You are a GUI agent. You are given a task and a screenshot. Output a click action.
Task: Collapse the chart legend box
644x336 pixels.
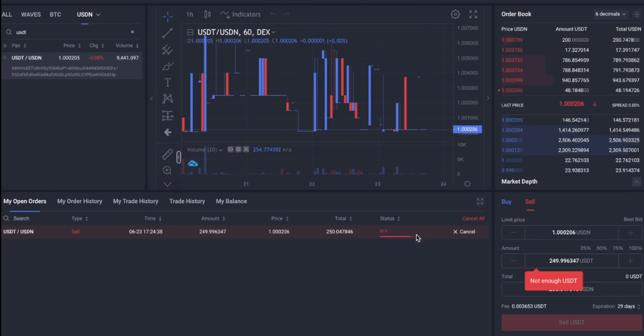190,32
